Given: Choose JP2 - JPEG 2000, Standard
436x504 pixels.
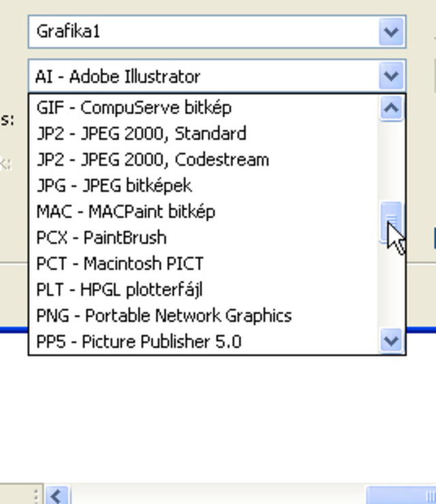Looking at the screenshot, I should pos(204,133).
